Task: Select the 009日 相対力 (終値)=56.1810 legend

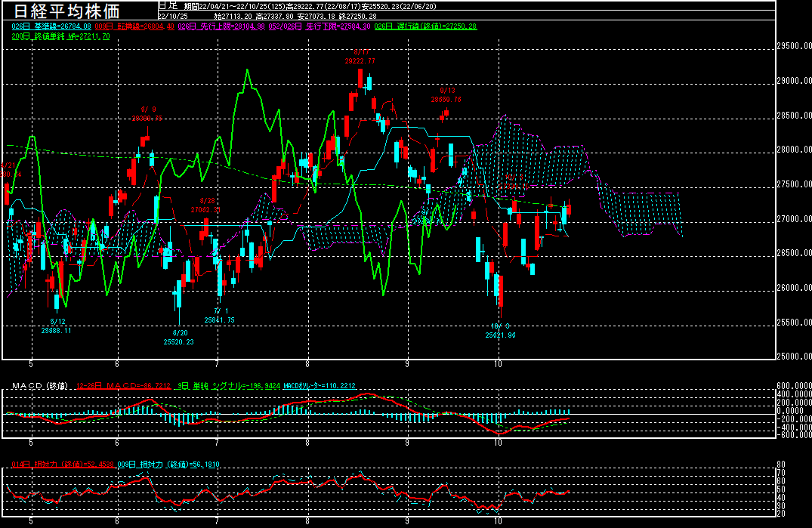Action: pyautogui.click(x=168, y=465)
